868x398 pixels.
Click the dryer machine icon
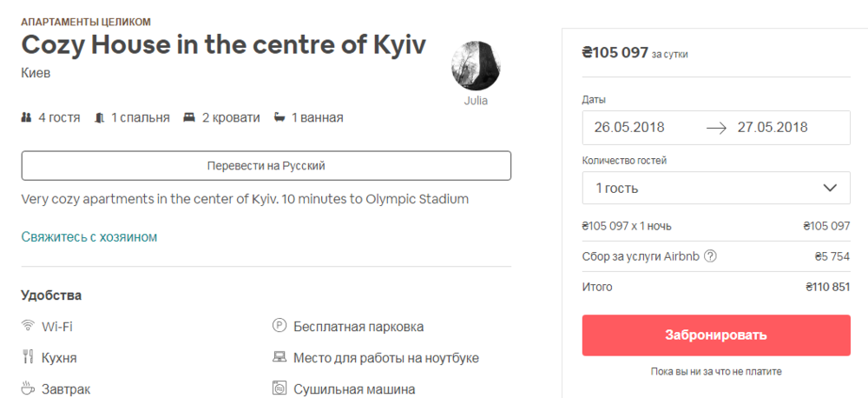(x=279, y=388)
